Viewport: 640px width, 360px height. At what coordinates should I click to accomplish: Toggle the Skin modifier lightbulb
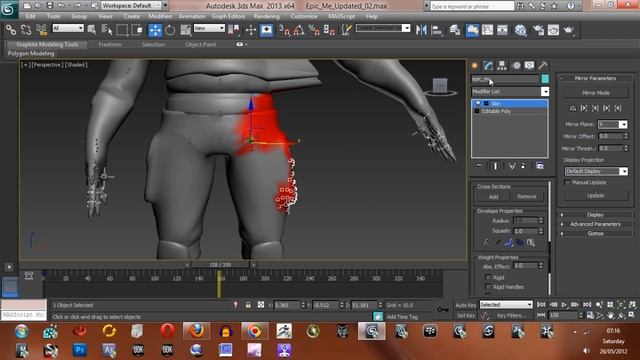coord(478,104)
